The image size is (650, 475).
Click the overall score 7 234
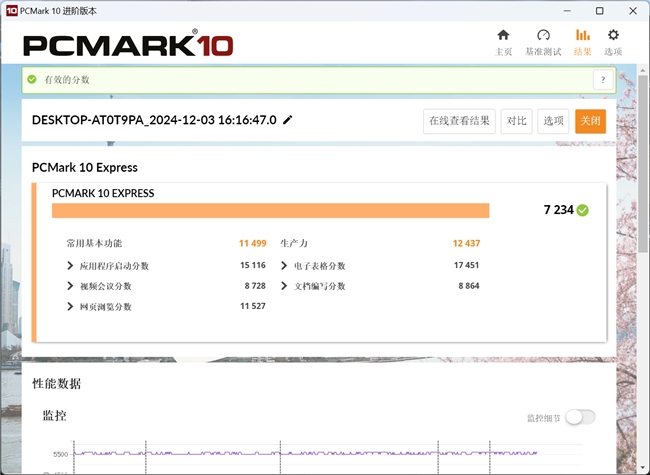click(x=558, y=210)
